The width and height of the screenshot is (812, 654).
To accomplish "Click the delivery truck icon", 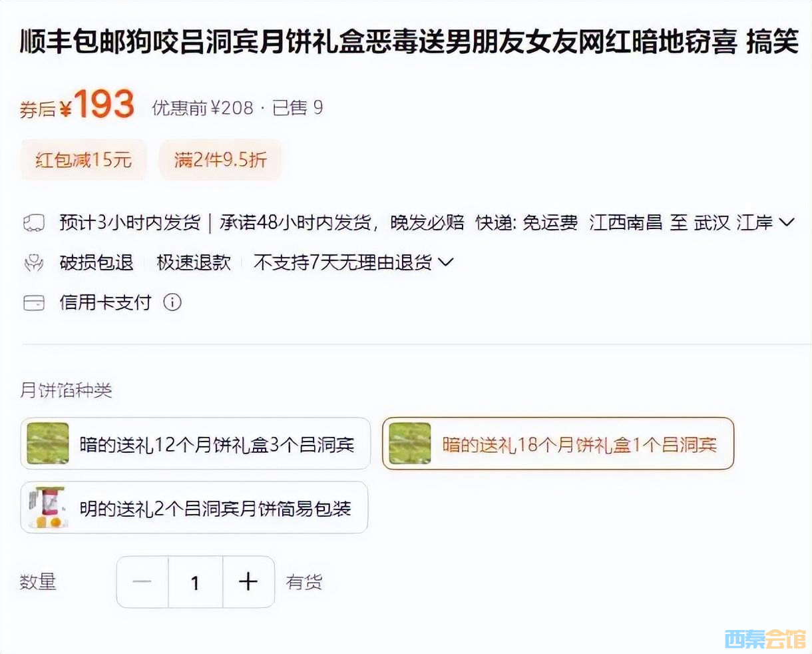I will click(34, 223).
